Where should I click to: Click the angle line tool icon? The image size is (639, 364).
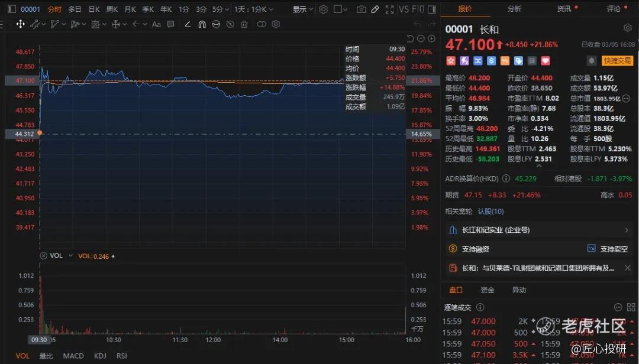(x=188, y=24)
